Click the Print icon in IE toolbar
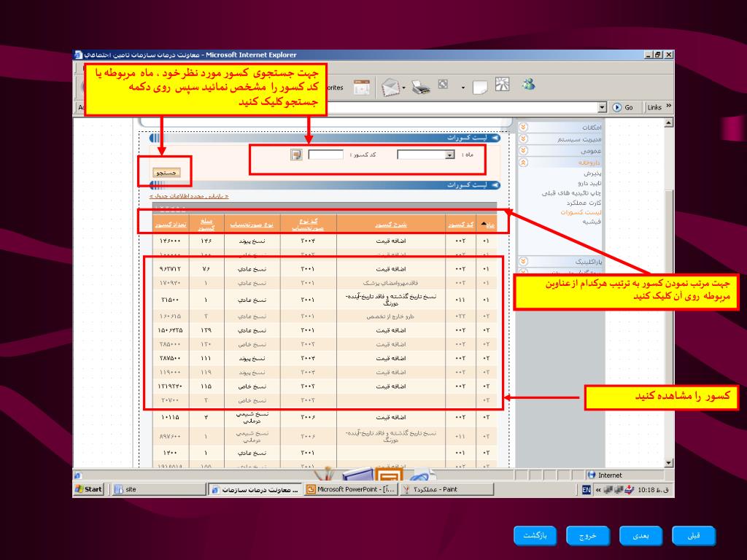747x560 pixels. (x=421, y=87)
